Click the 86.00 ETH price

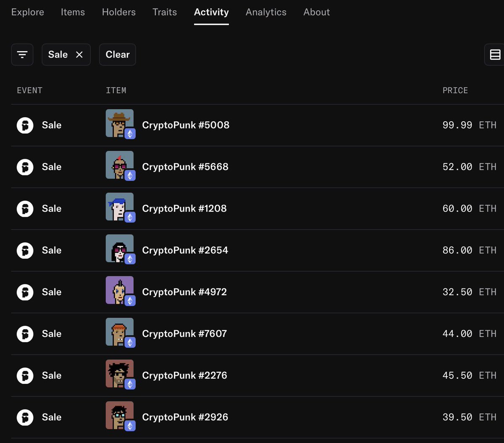[x=470, y=250]
